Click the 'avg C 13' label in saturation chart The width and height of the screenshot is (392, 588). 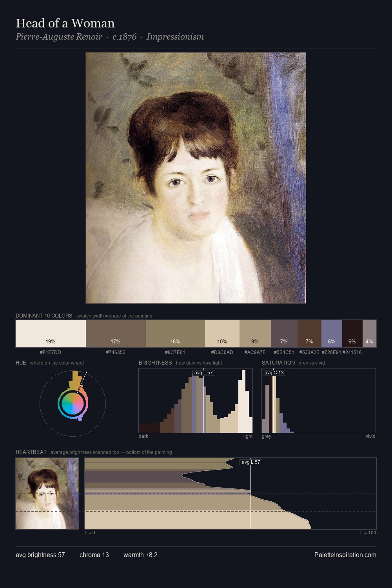pyautogui.click(x=274, y=373)
